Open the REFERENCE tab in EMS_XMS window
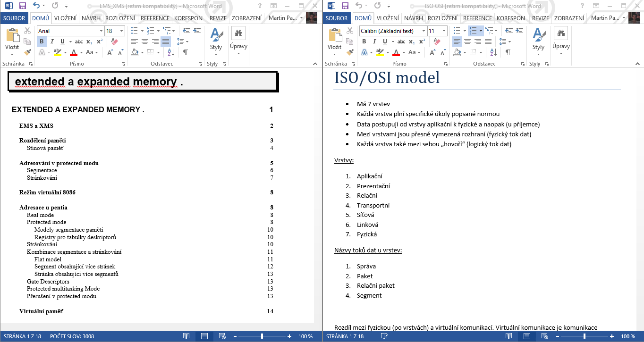 click(x=155, y=18)
